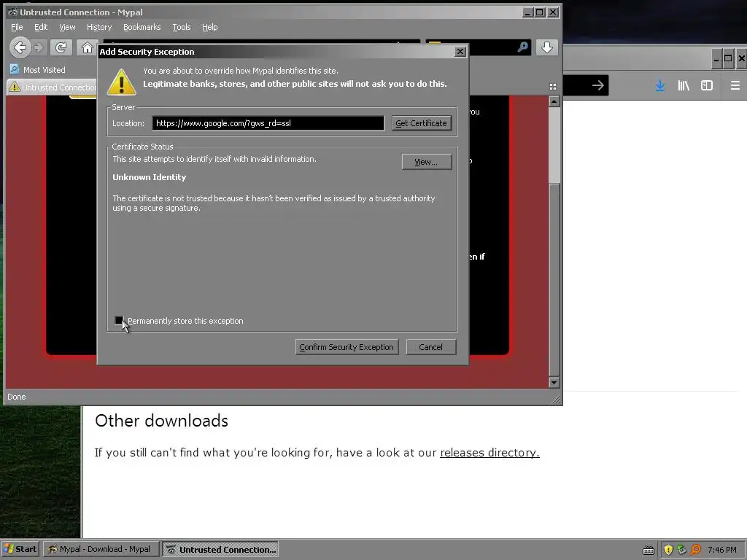Click the scroll down arrow of page scrollbar
Viewport: 747px width, 560px height.
point(554,382)
